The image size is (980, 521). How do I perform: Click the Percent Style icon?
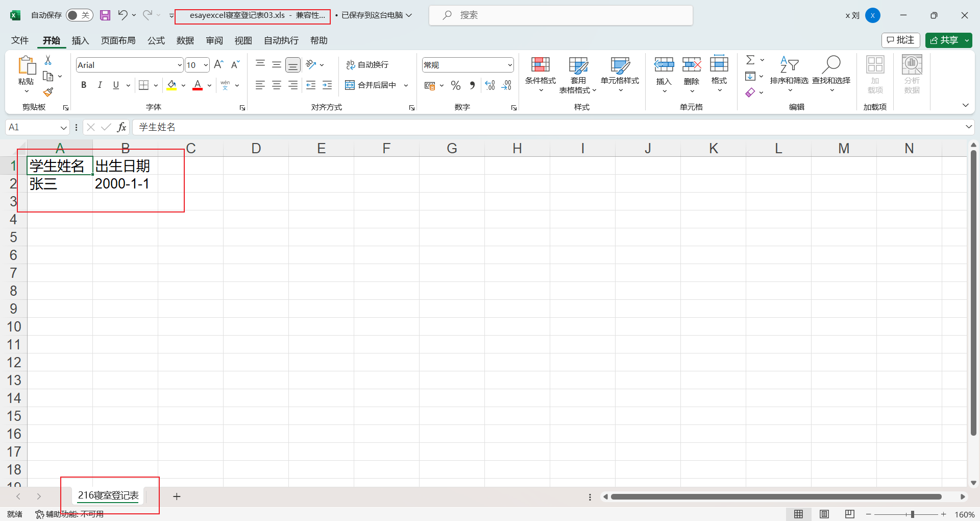click(455, 85)
